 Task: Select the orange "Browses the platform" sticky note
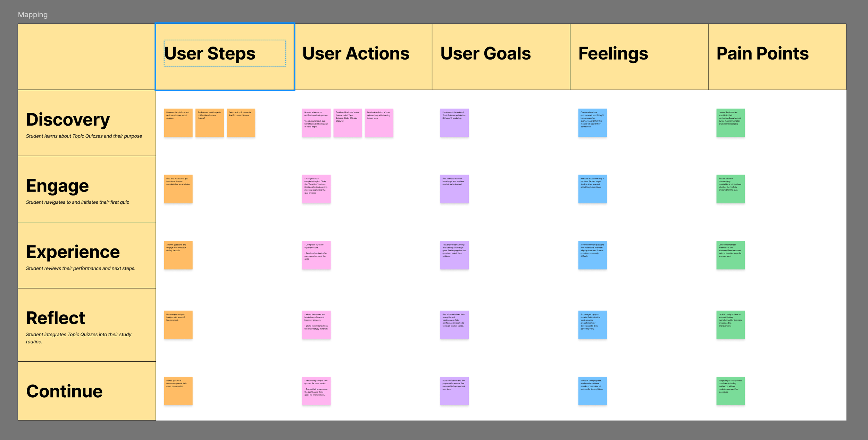(178, 123)
